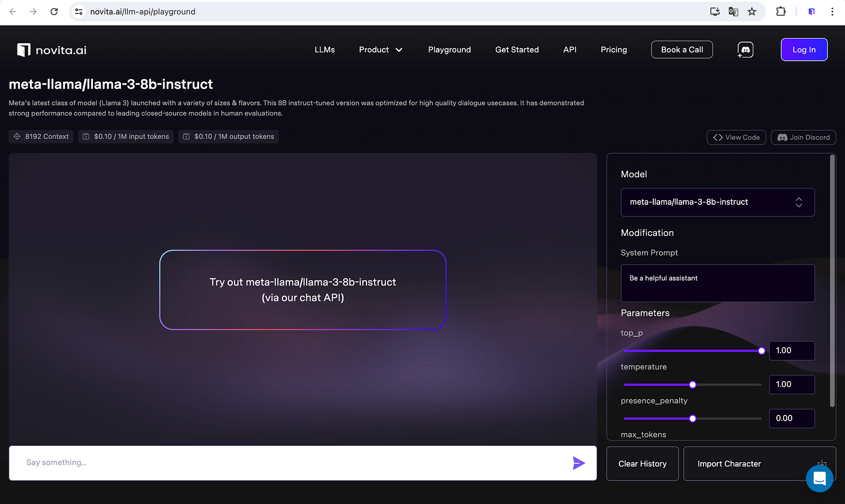Click the settings panel scrollbar
The height and width of the screenshot is (504, 845).
coord(832,281)
